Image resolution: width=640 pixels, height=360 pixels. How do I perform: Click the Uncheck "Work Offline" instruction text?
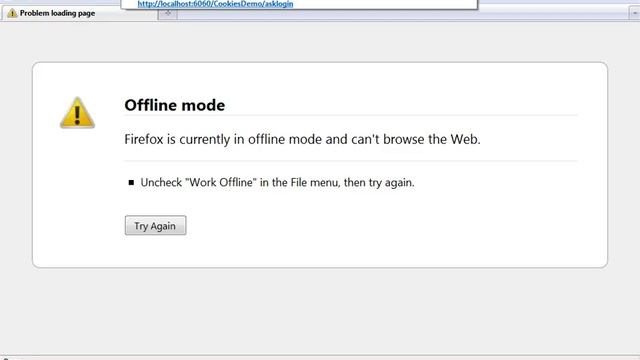coord(278,182)
